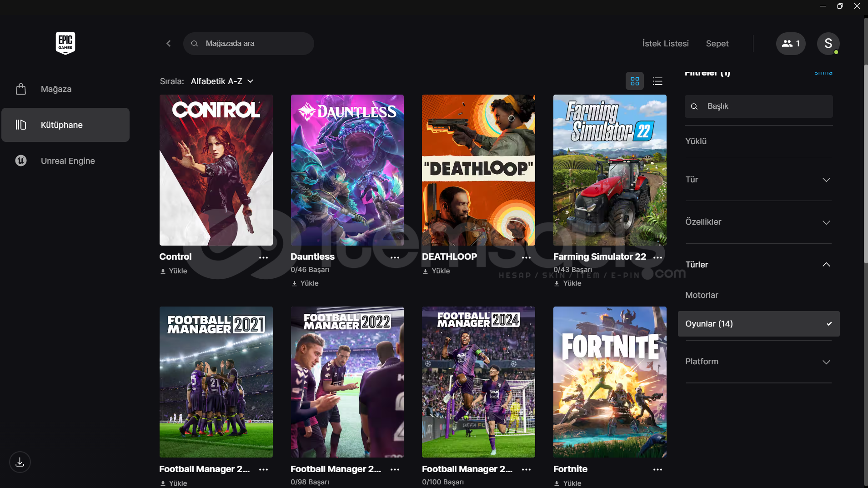Open DEATHLOOP three-dot options menu

[x=526, y=257]
